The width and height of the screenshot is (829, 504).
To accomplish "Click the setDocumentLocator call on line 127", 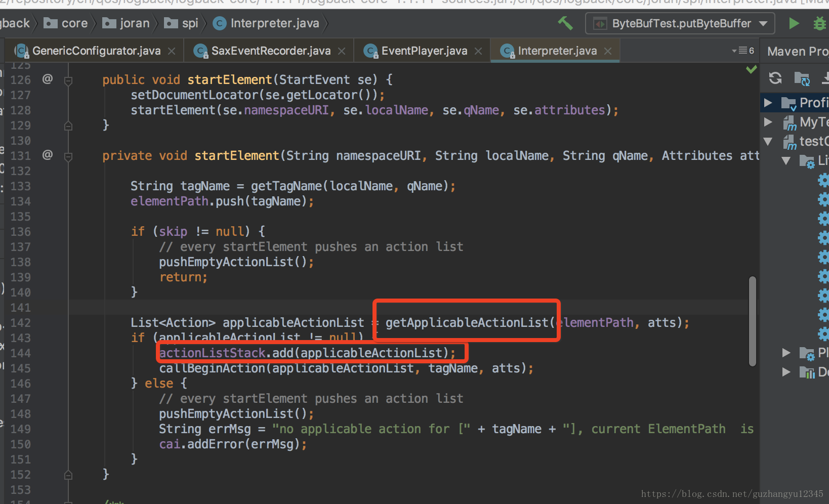I will click(x=258, y=95).
